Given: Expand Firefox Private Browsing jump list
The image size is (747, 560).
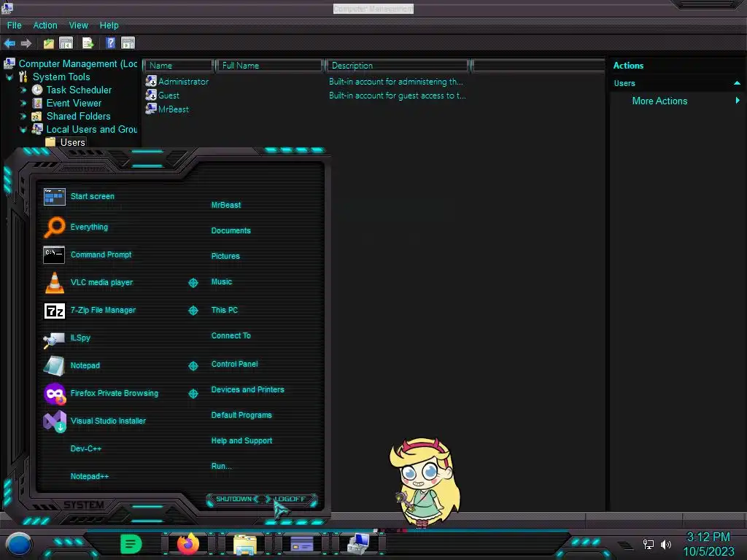Looking at the screenshot, I should tap(193, 393).
